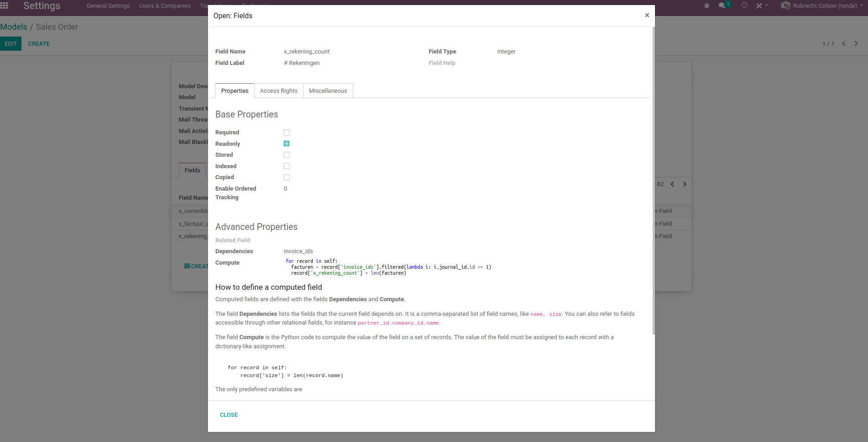Open the activities clock icon
This screenshot has height=442, width=868.
pos(744,5)
